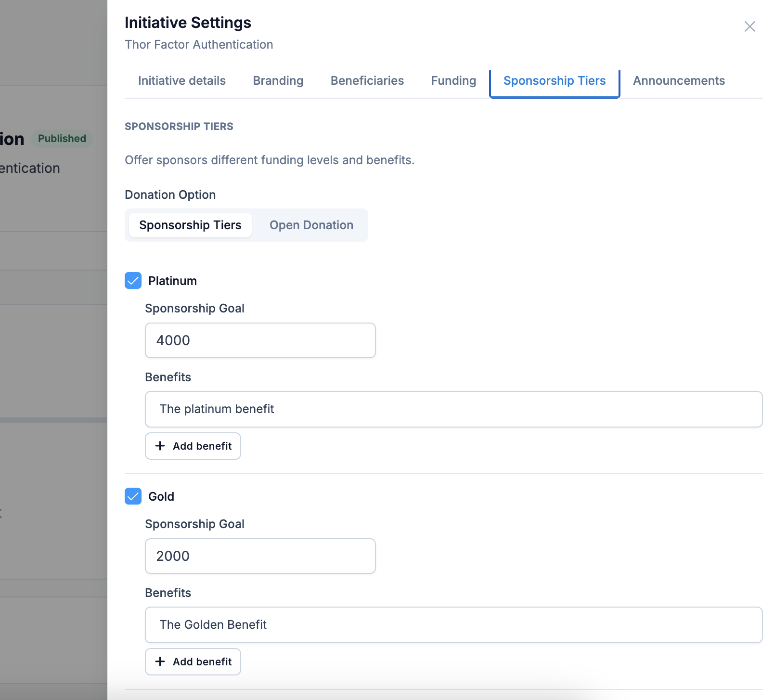Add benefit to the Platinum tier
This screenshot has height=700, width=774.
(x=193, y=446)
